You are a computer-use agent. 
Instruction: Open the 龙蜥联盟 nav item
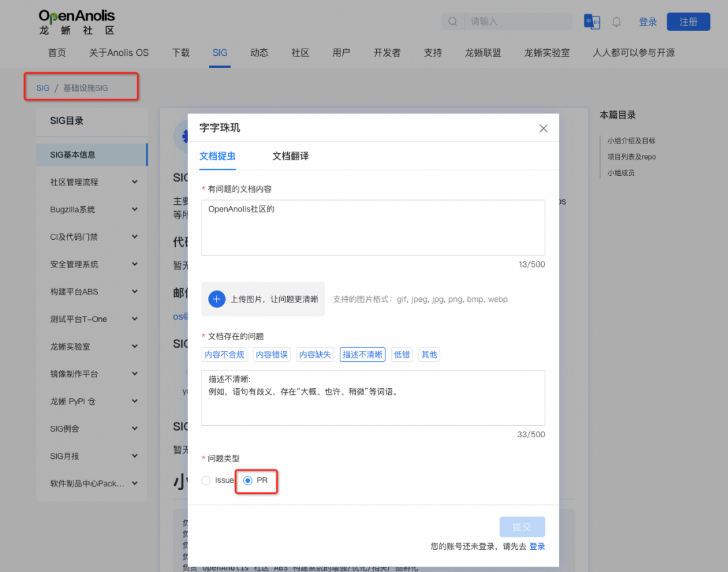click(483, 53)
